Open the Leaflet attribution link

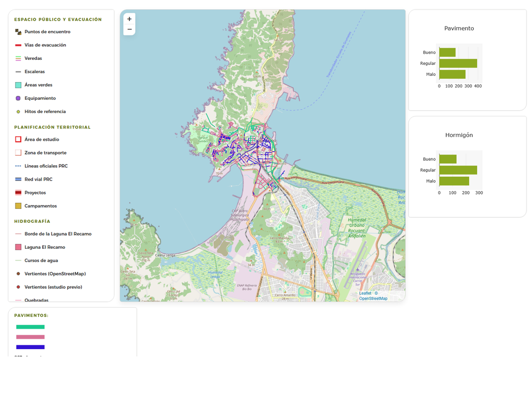pyautogui.click(x=365, y=293)
